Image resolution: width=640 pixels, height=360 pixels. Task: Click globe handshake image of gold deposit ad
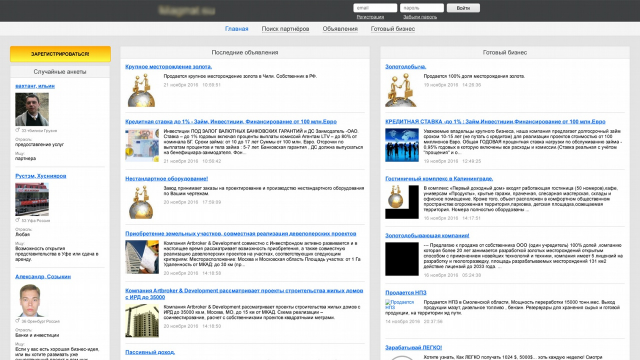click(x=142, y=90)
